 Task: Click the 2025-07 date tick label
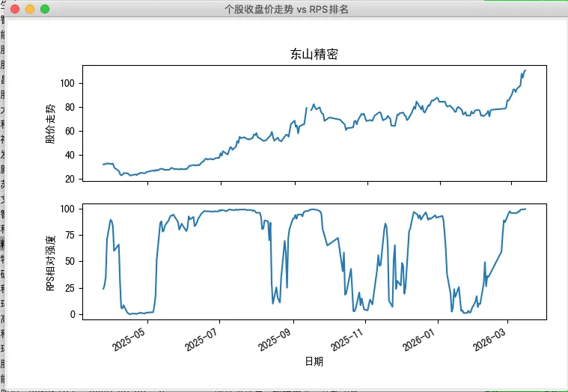[x=201, y=338]
